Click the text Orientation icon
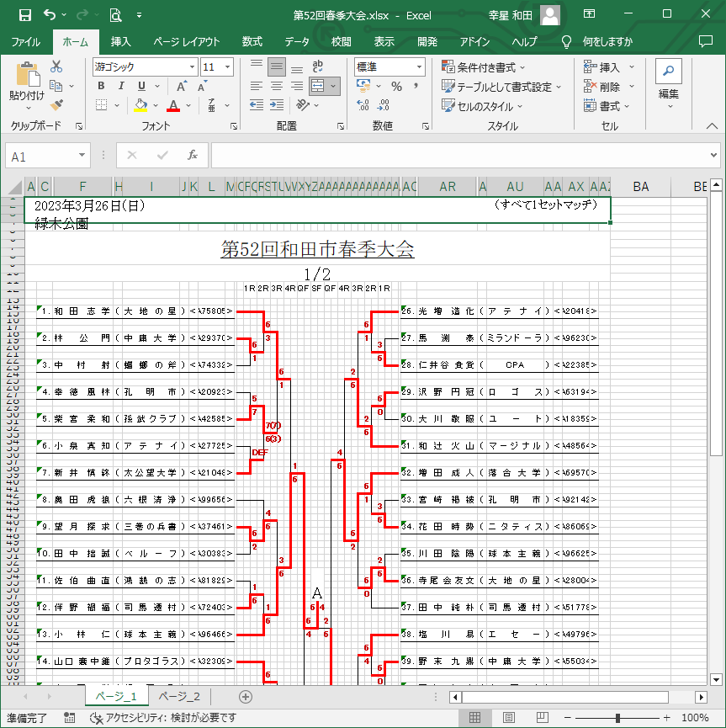This screenshot has width=726, height=728. tap(303, 105)
